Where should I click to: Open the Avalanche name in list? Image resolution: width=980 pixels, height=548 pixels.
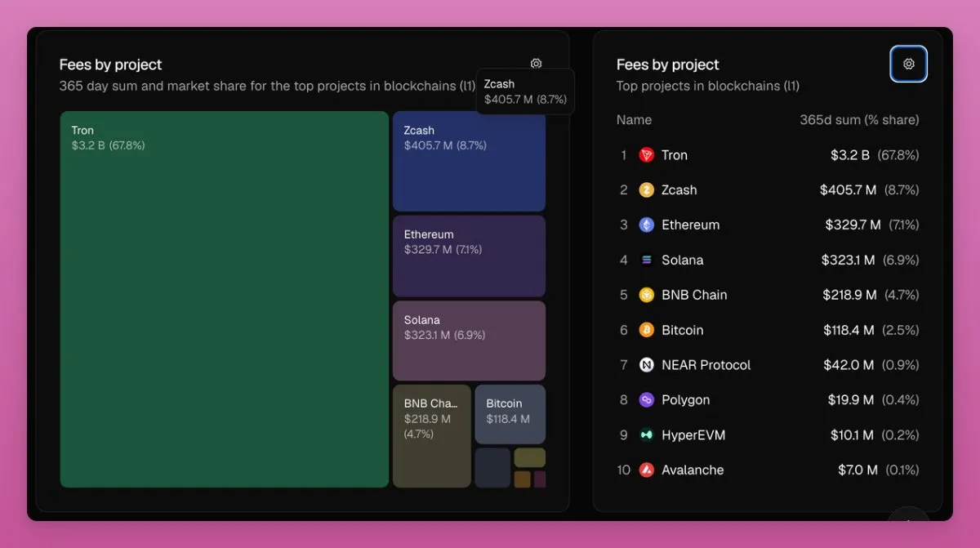pos(693,470)
